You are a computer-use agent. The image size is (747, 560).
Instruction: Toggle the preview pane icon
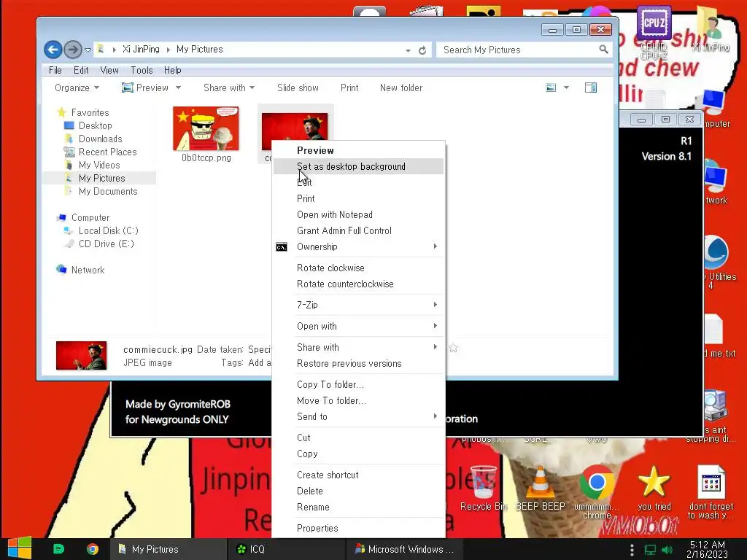pyautogui.click(x=591, y=87)
